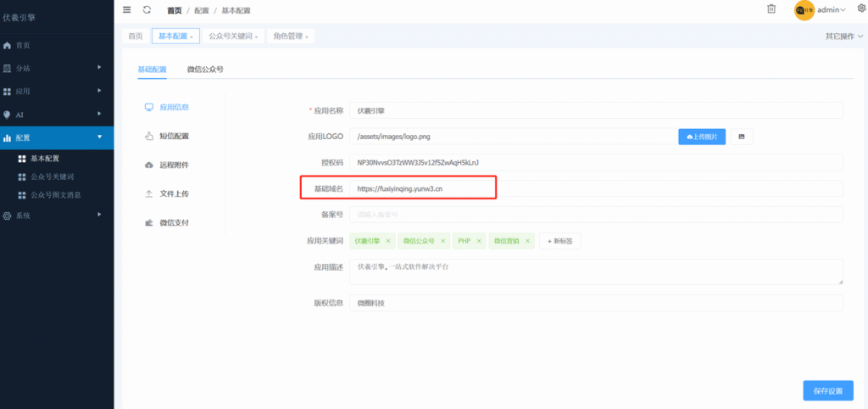Open 其它操作 dropdown menu
The height and width of the screenshot is (409, 868).
844,36
